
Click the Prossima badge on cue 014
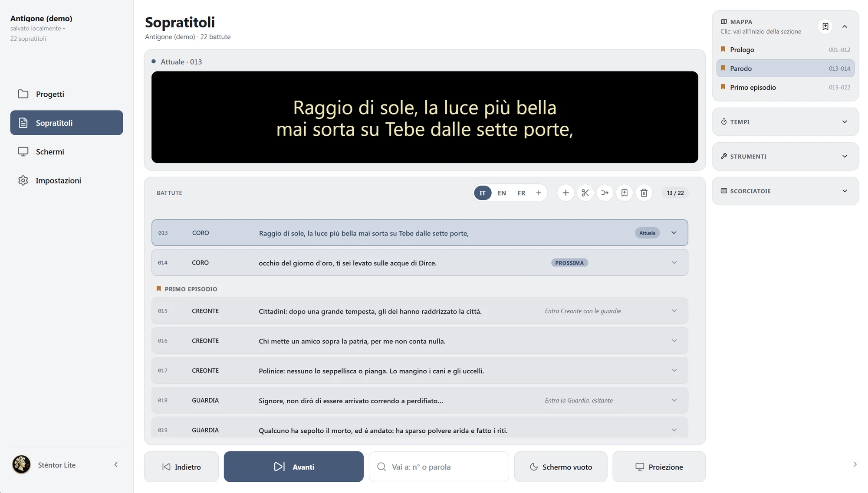point(569,263)
